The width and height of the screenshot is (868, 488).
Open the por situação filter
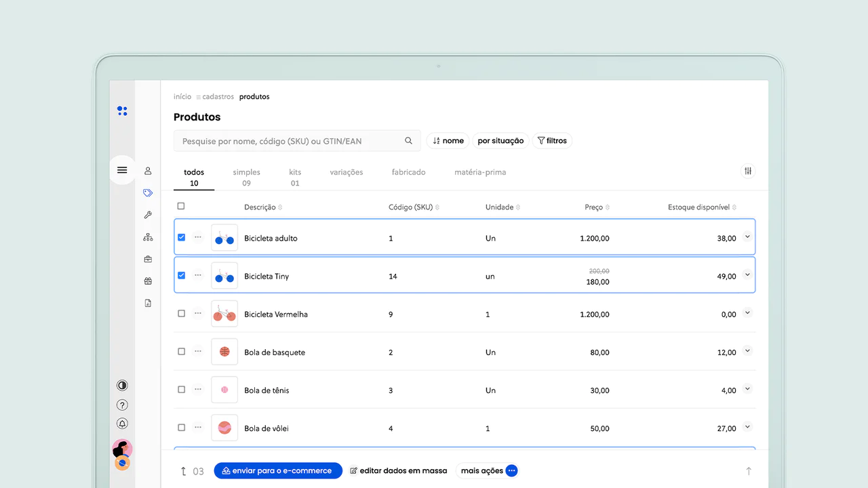(x=500, y=141)
